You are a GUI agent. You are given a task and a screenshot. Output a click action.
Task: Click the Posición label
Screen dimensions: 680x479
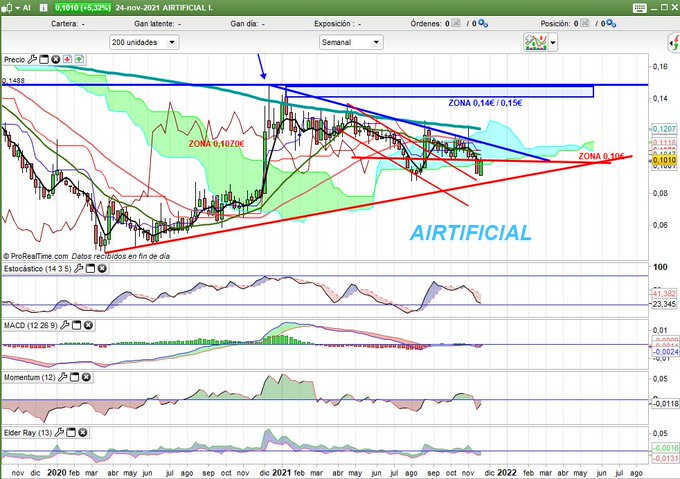click(x=556, y=24)
